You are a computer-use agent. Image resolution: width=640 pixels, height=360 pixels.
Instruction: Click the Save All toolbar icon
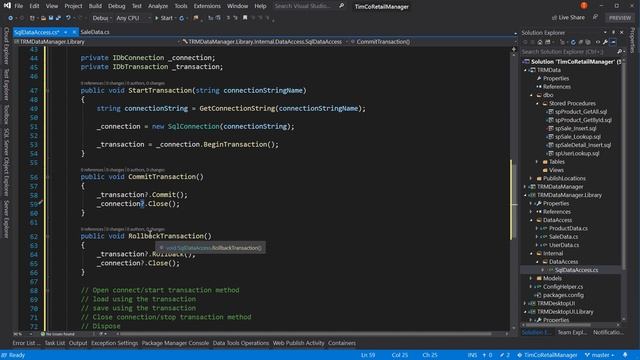(58, 18)
